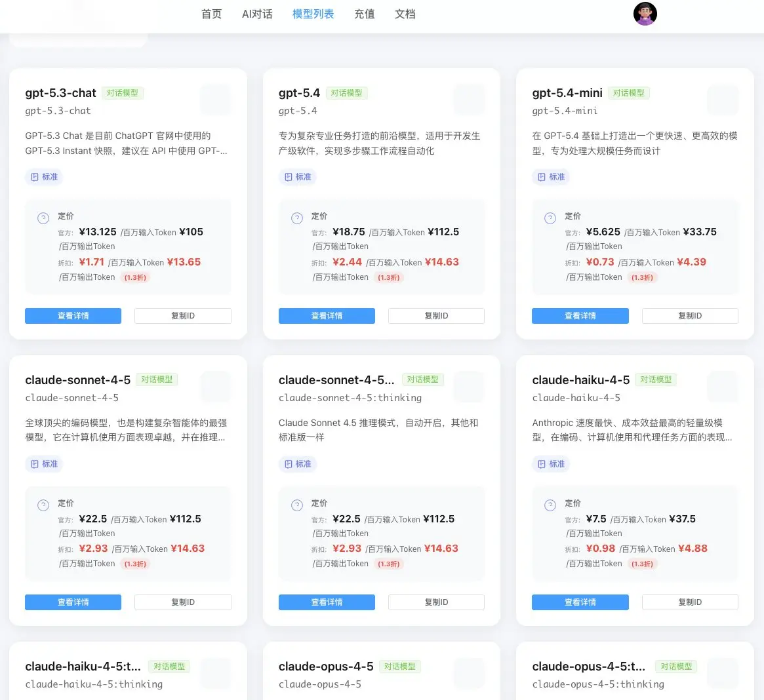
Task: Click 复制ID for gpt-5.3-chat
Action: (x=183, y=316)
